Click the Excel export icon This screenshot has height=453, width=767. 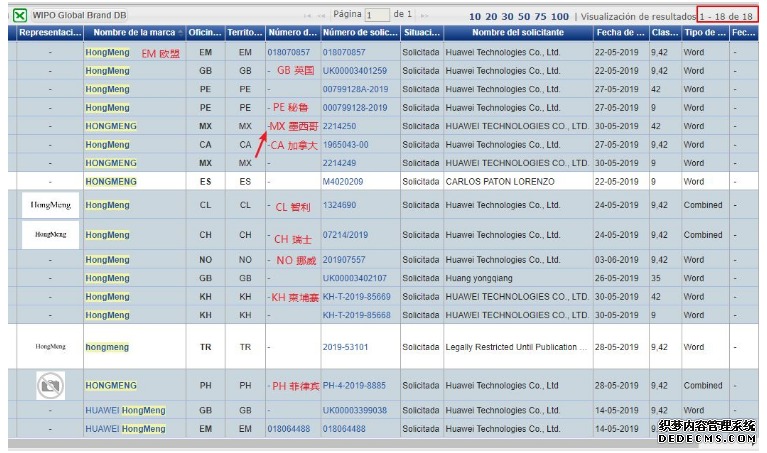pyautogui.click(x=20, y=15)
